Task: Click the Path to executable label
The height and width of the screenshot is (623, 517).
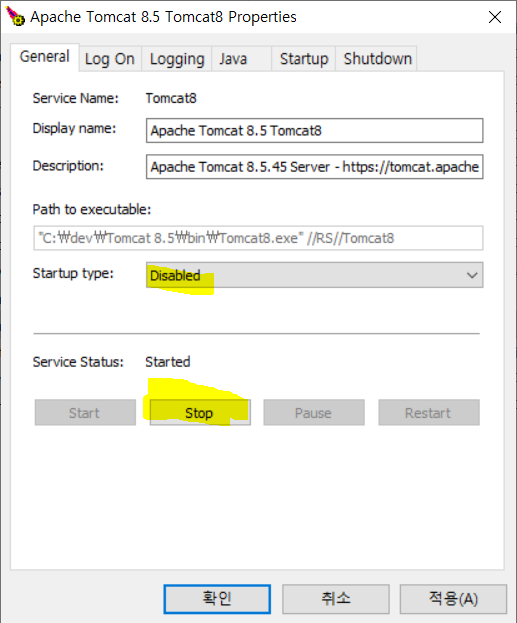Action: point(92,209)
